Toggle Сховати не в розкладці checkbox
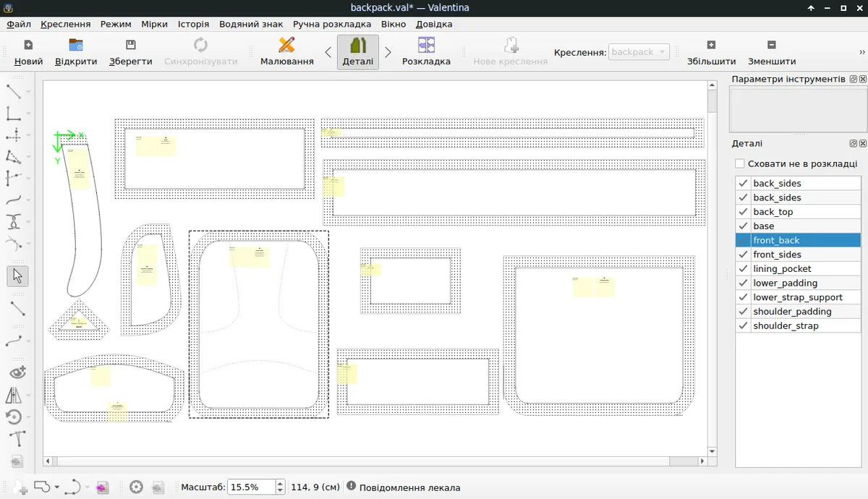 (x=739, y=164)
